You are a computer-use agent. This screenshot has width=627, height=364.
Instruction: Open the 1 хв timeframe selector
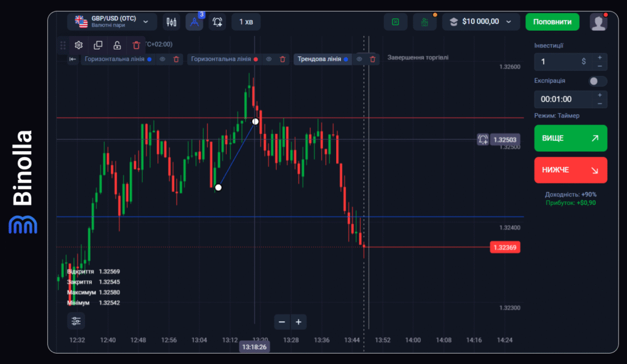click(x=246, y=22)
